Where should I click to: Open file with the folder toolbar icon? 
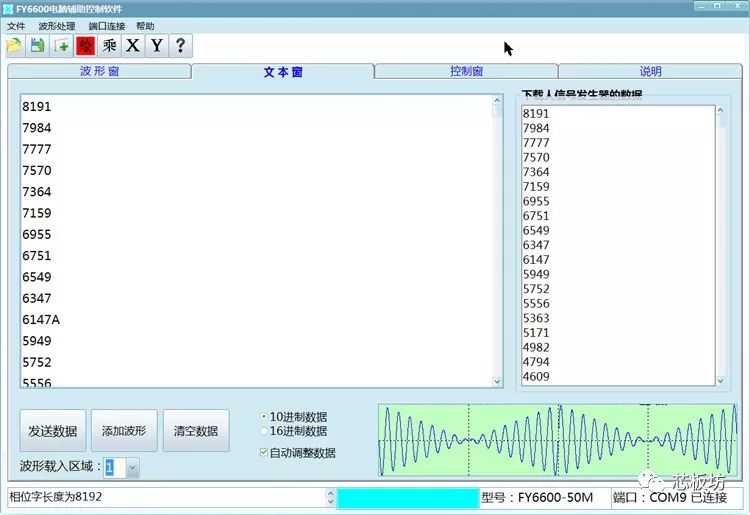point(14,46)
